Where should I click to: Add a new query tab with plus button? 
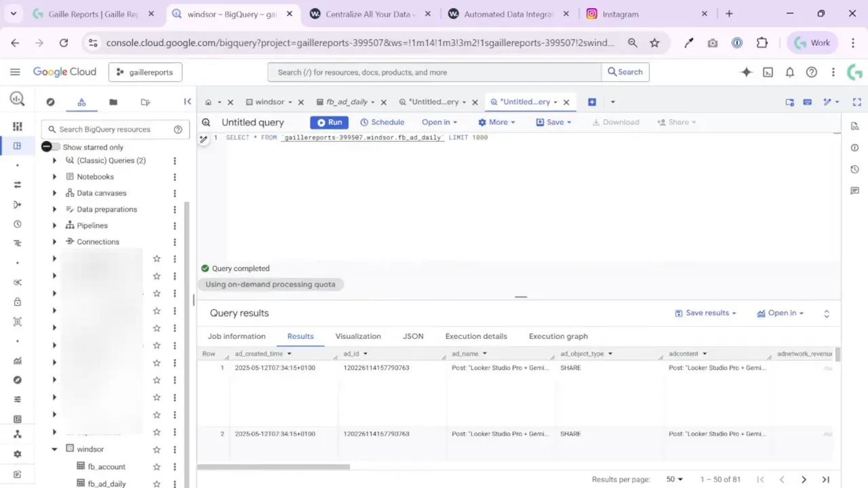(x=592, y=102)
